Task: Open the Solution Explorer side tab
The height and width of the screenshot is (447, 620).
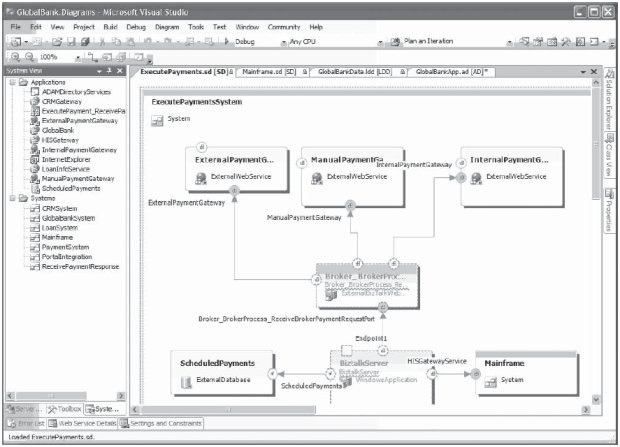Action: coord(609,98)
